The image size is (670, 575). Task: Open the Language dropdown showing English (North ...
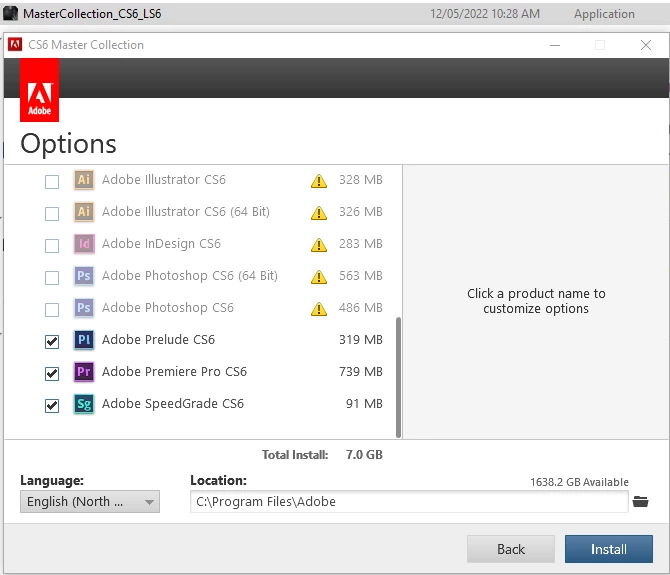90,502
